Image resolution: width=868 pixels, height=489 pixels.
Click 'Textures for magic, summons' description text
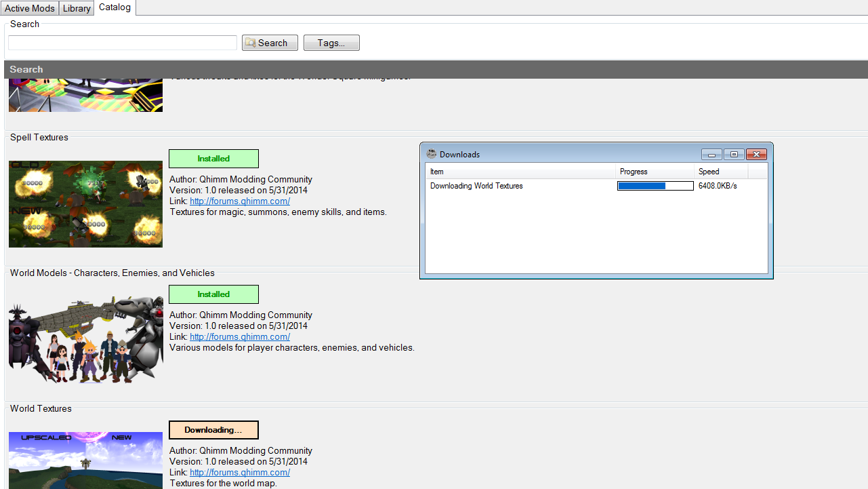(x=278, y=212)
